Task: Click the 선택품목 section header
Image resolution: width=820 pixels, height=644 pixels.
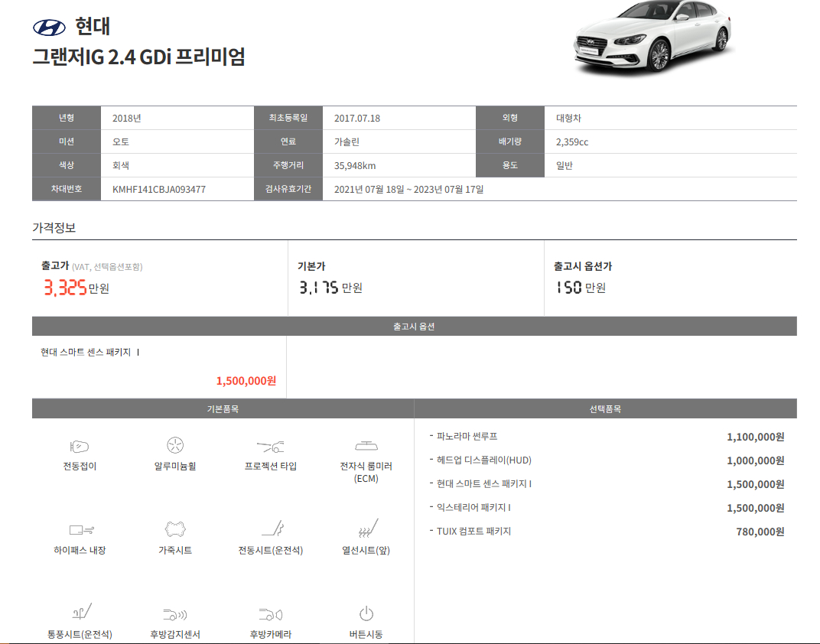Action: pyautogui.click(x=606, y=408)
